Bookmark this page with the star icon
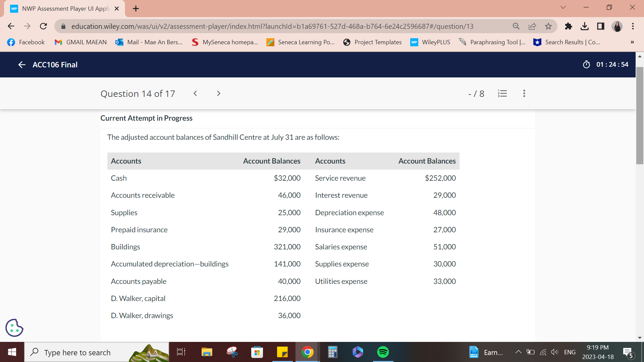644x362 pixels. (549, 26)
